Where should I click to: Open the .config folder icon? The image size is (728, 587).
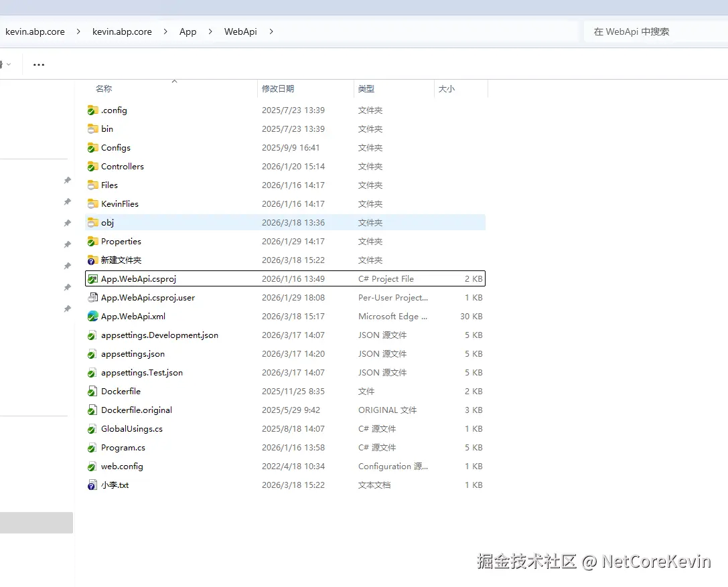[93, 110]
